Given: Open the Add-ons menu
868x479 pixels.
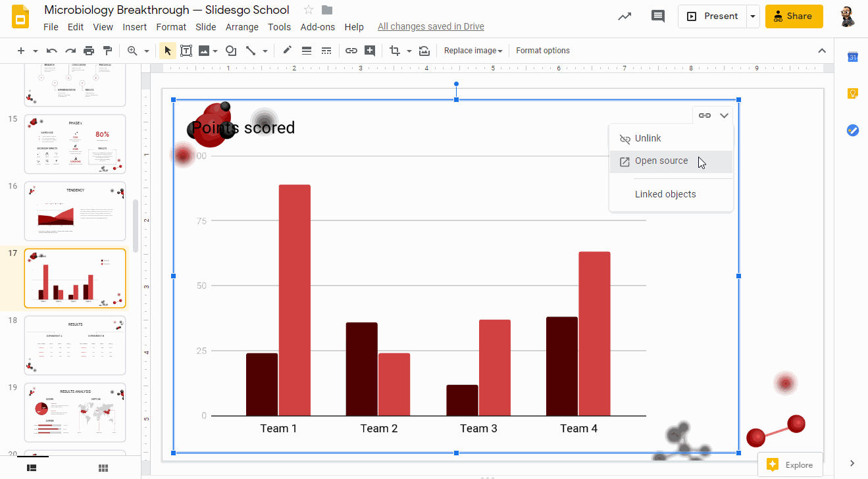Looking at the screenshot, I should [318, 27].
